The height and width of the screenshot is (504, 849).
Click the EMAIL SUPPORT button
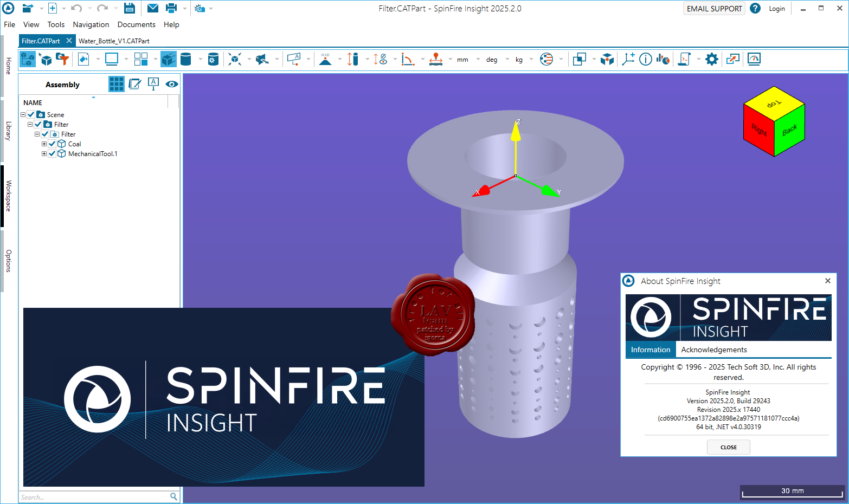tap(715, 8)
